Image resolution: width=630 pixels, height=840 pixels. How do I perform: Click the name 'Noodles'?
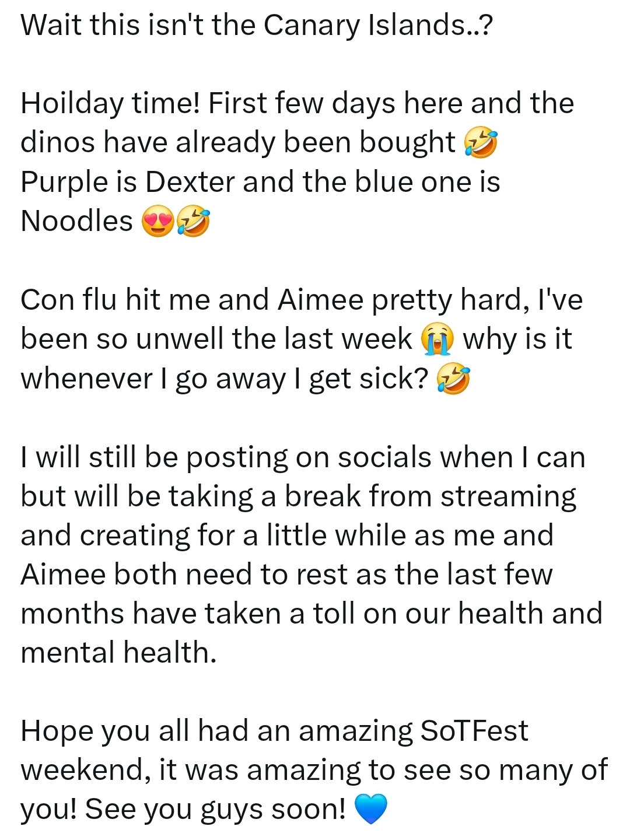(x=77, y=220)
